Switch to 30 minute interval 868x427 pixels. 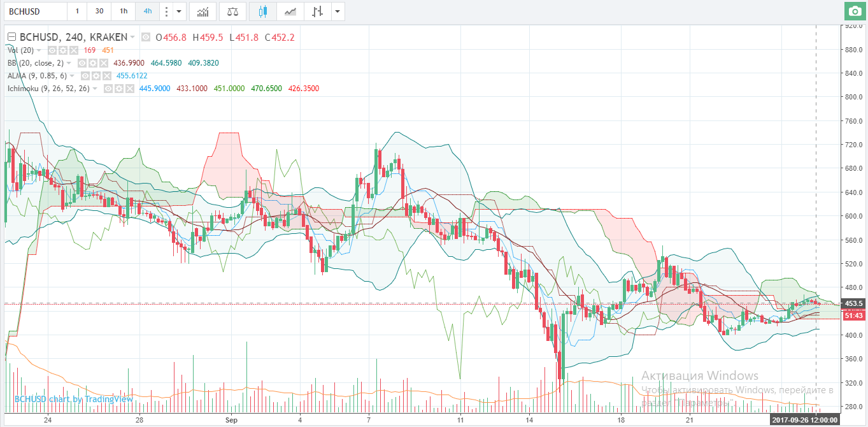(99, 11)
